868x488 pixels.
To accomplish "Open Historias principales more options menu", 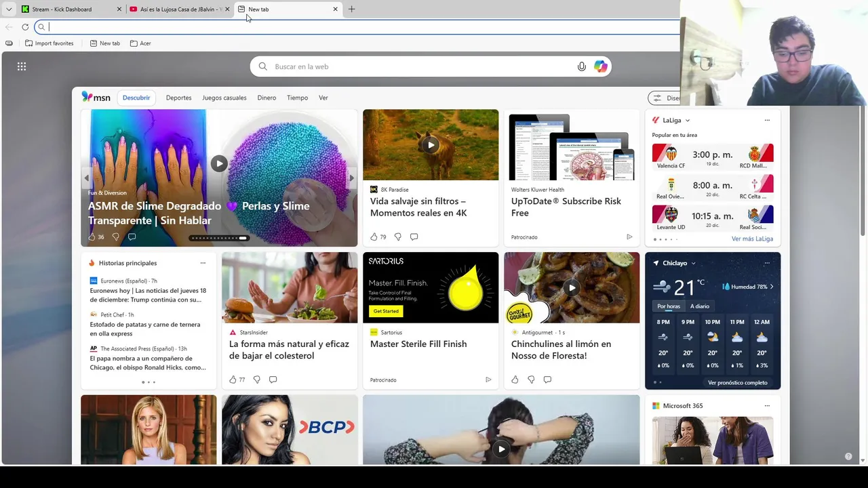I will tap(203, 263).
